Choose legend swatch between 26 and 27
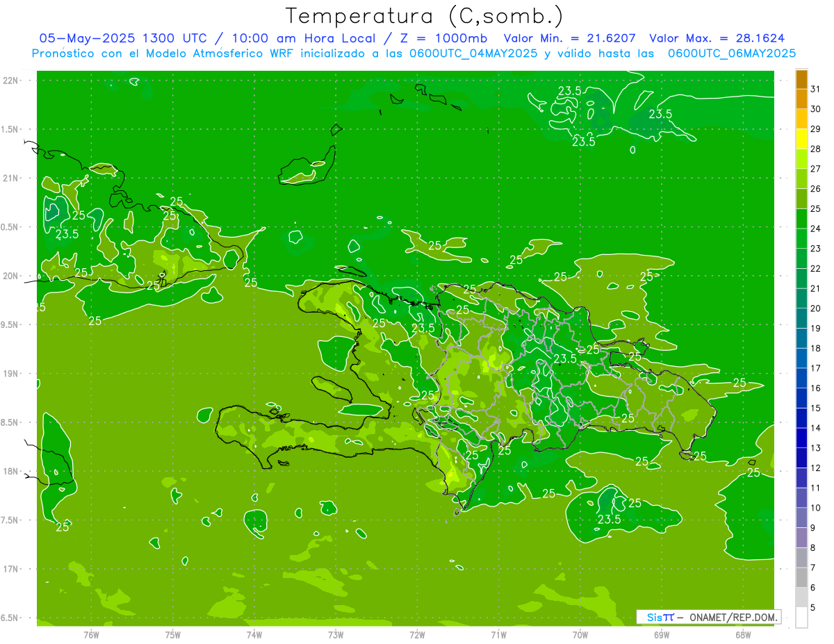The width and height of the screenshot is (834, 644). click(801, 178)
